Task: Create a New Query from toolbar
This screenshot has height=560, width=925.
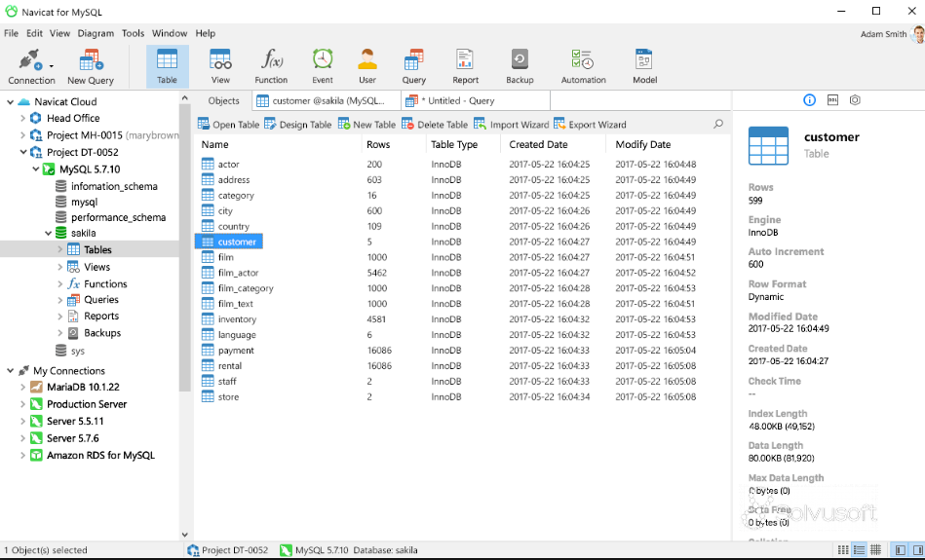Action: point(91,66)
